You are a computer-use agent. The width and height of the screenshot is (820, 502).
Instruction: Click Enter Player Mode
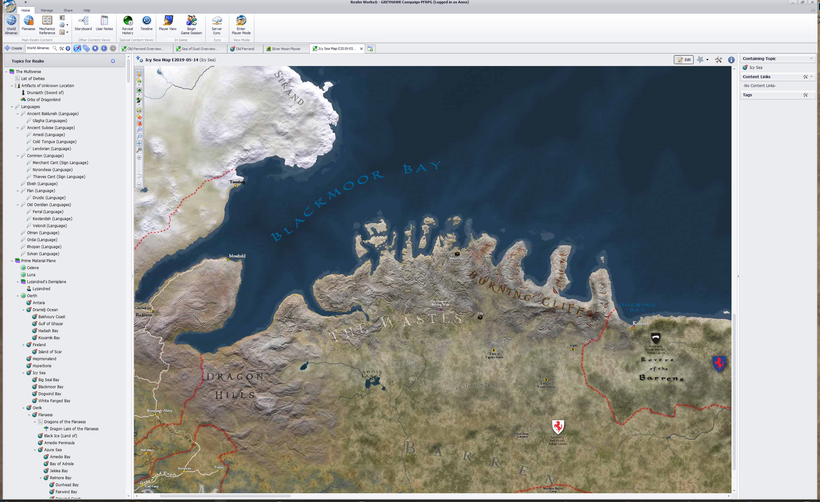[x=241, y=25]
